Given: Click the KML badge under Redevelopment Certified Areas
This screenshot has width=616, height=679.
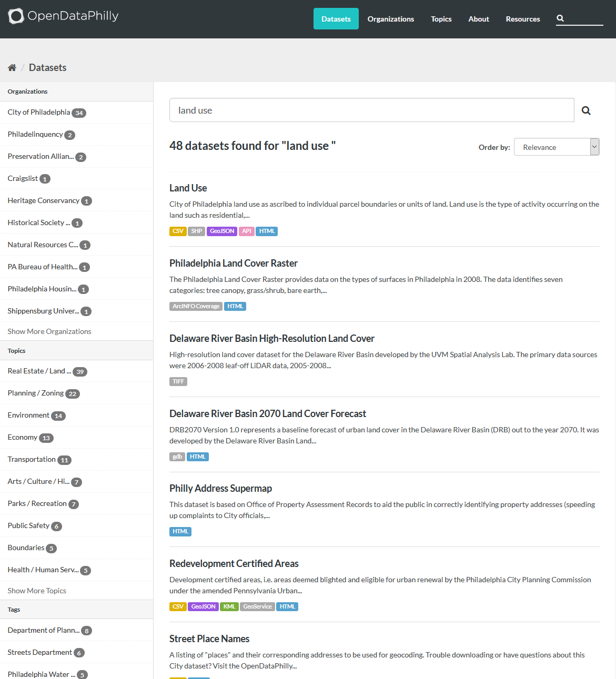Looking at the screenshot, I should (229, 607).
